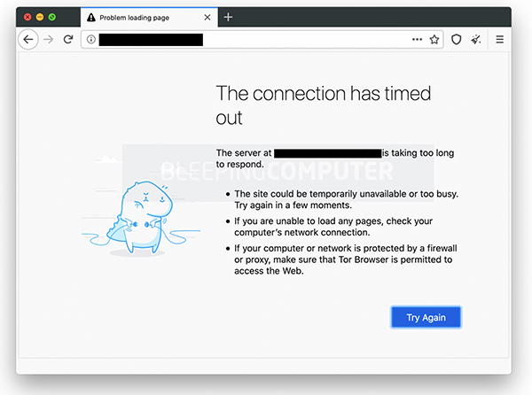Click the 'connection has timed out' heading
Image resolution: width=532 pixels, height=395 pixels.
pos(330,105)
